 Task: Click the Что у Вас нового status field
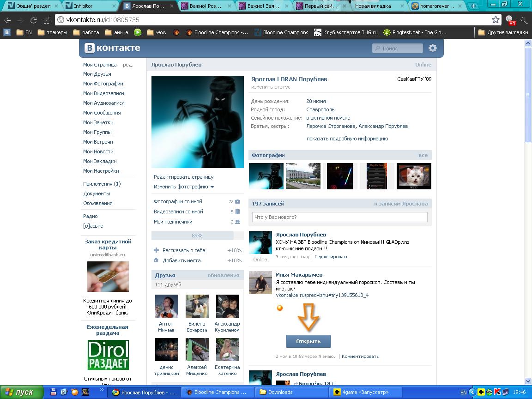339,217
